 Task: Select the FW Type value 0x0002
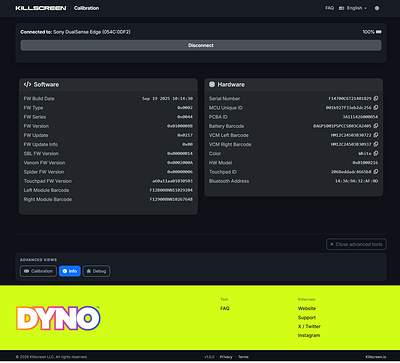[185, 108]
